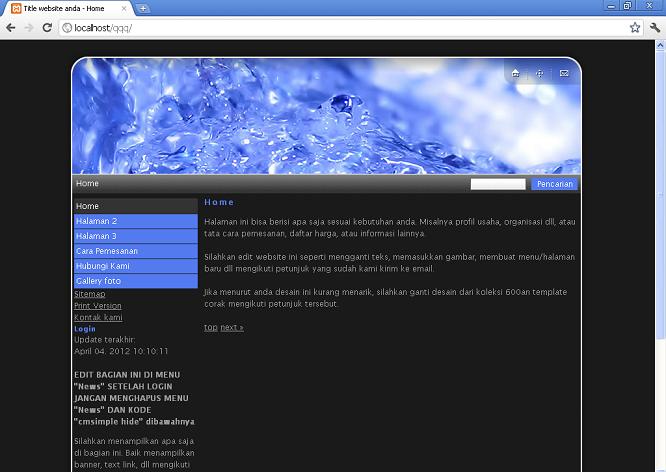Click the vertical scrollbar thumb
This screenshot has height=472, width=666.
pyautogui.click(x=660, y=194)
